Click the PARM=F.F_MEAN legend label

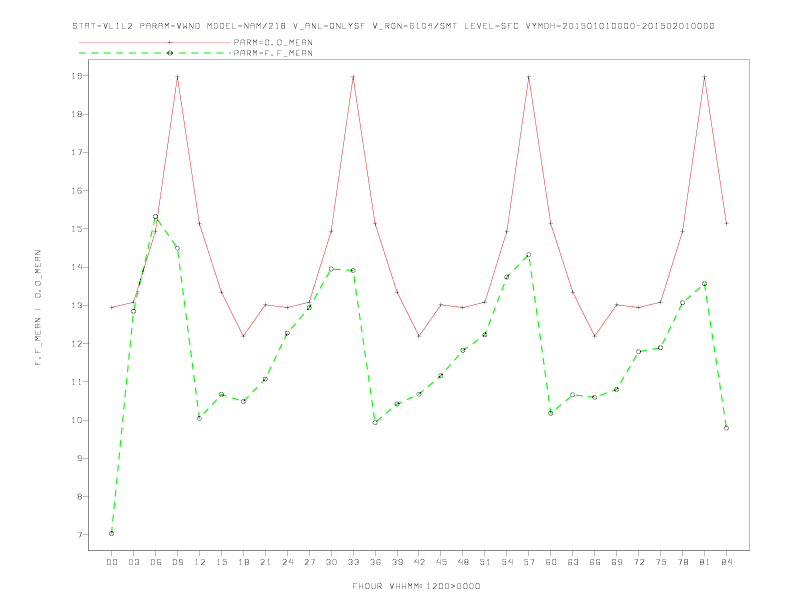pyautogui.click(x=273, y=53)
